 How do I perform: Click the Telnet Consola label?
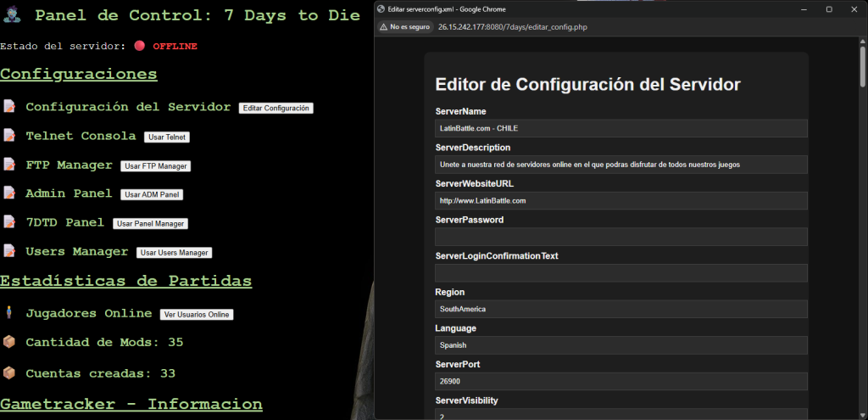[81, 136]
